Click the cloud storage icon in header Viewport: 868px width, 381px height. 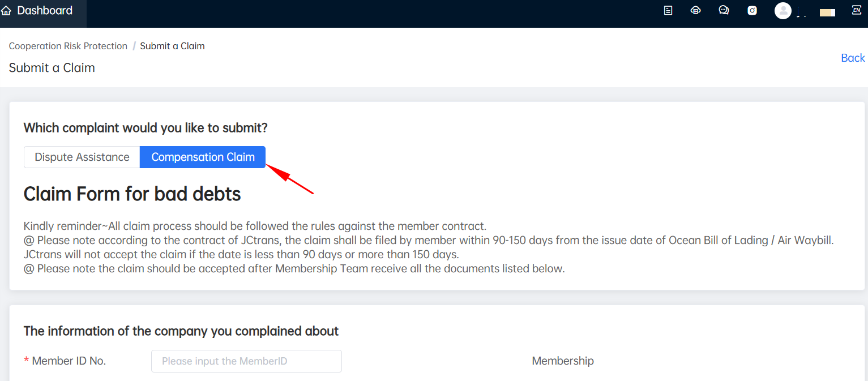(696, 10)
